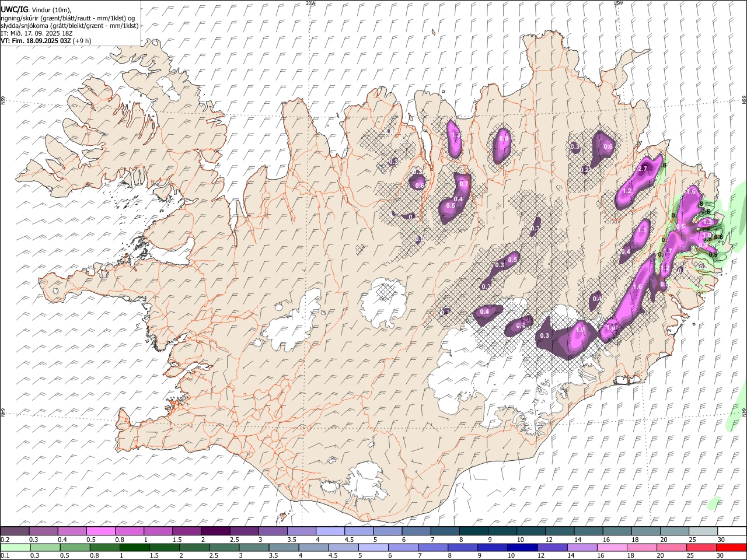Screen dimensions: 747x560
Task: Click the 20W longitude label at the top
Action: coord(310,3)
